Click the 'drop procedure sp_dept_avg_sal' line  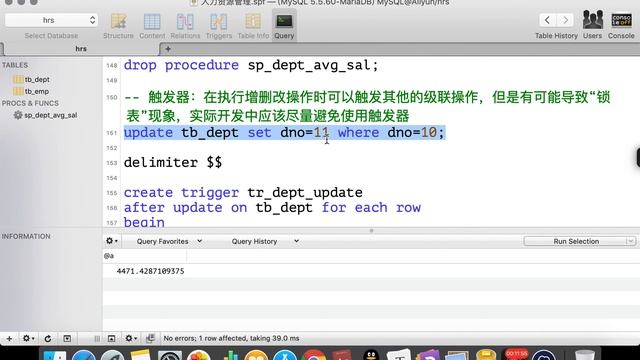(251, 65)
